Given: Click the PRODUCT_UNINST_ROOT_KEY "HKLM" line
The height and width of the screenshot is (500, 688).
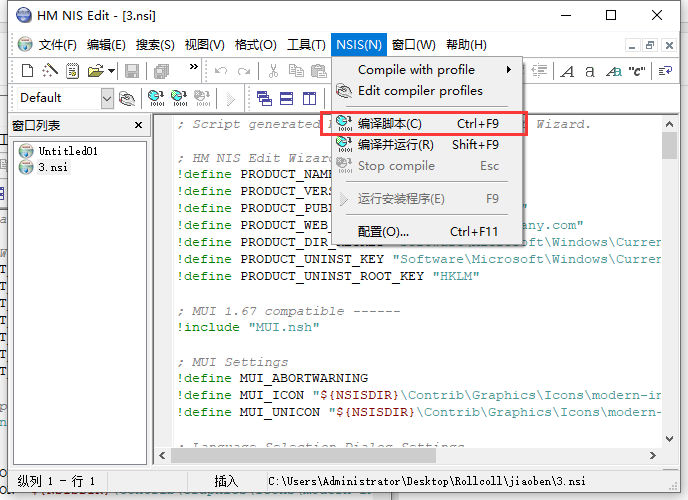Looking at the screenshot, I should point(328,276).
